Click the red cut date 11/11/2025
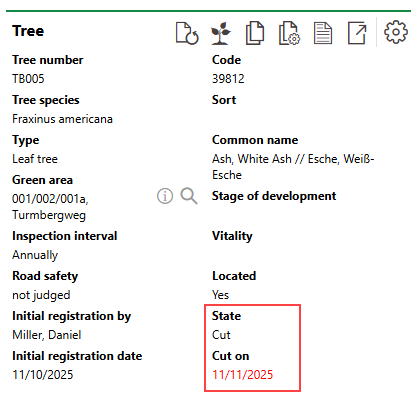The height and width of the screenshot is (398, 418). (x=243, y=375)
